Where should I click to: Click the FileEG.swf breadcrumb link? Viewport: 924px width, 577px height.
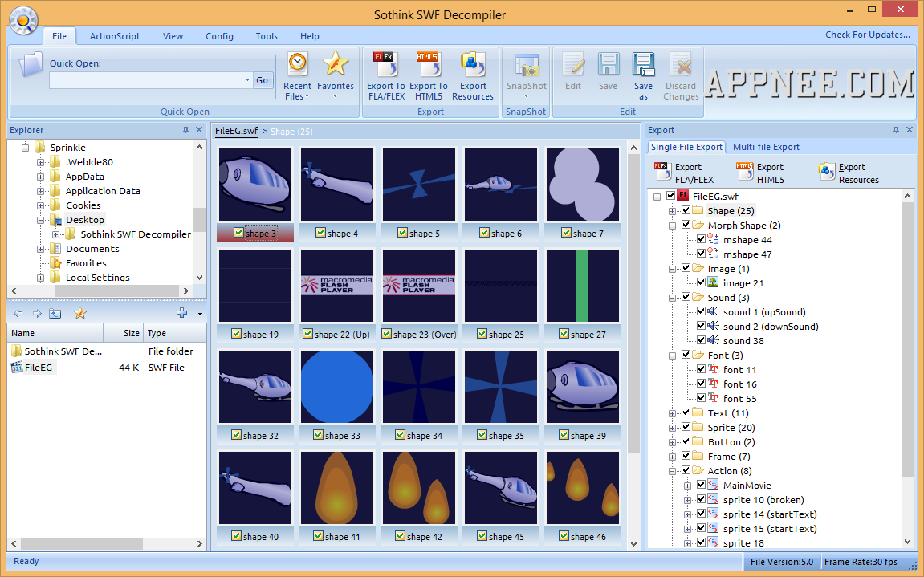coord(236,131)
